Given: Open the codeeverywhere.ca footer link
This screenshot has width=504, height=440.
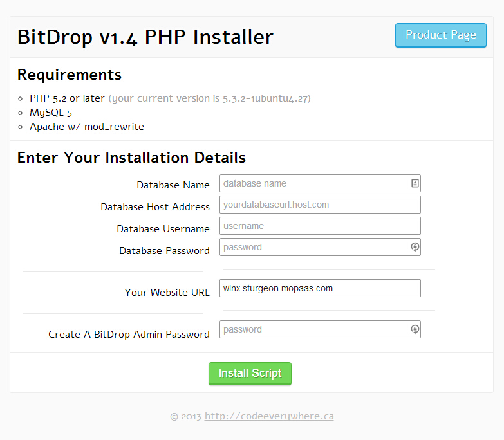Looking at the screenshot, I should point(269,416).
